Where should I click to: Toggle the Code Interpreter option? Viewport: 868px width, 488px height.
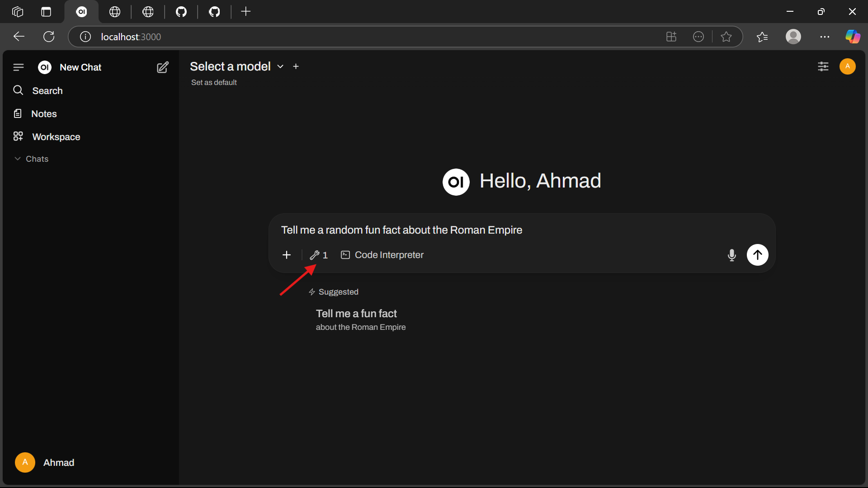point(382,255)
